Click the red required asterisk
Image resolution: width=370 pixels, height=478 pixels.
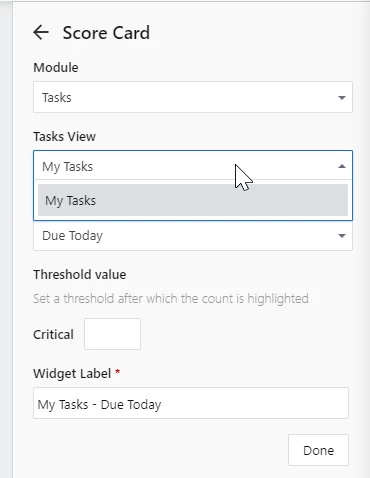click(117, 372)
